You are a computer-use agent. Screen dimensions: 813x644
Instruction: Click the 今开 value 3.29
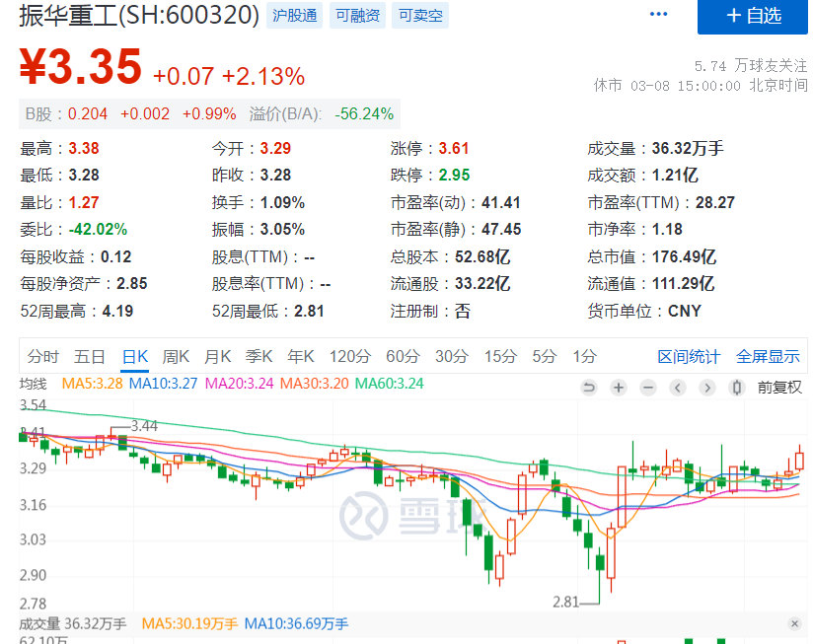(275, 148)
